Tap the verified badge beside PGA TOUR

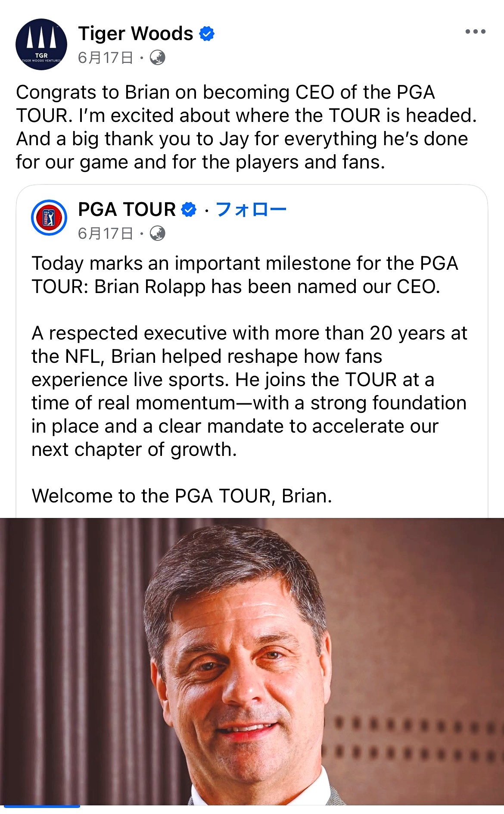189,209
